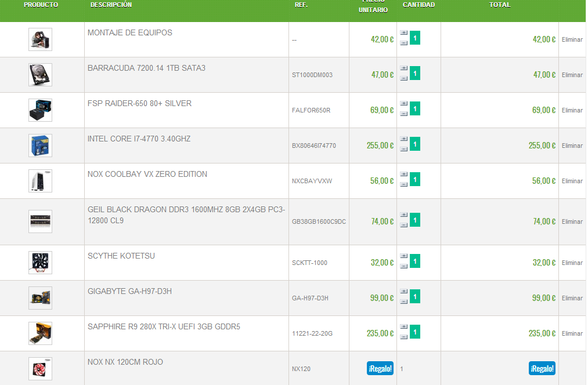Image resolution: width=588 pixels, height=385 pixels.
Task: Click minus for Nox Coolbay VX
Action: (x=403, y=184)
